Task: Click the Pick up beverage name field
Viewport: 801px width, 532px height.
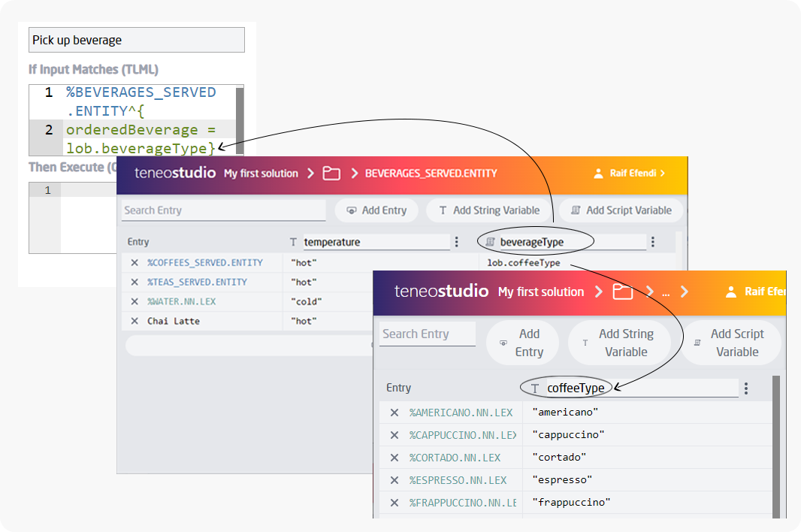Action: coord(137,40)
